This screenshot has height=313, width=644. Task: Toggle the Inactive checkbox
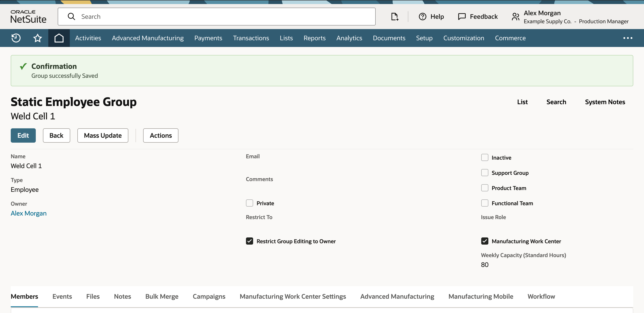pyautogui.click(x=485, y=157)
